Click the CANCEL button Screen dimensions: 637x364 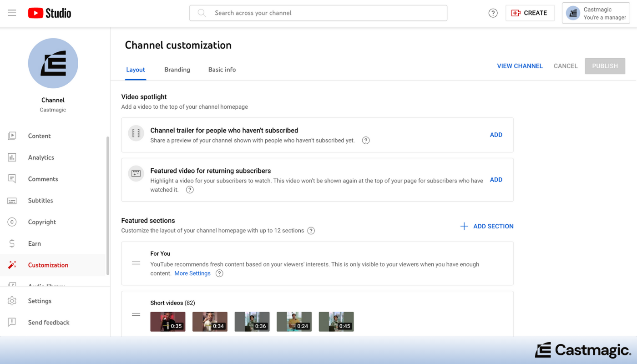coord(566,66)
